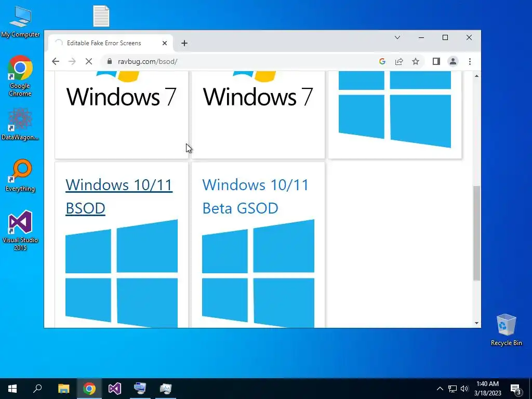Maximize the Chrome window
This screenshot has height=399, width=532.
[x=445, y=37]
